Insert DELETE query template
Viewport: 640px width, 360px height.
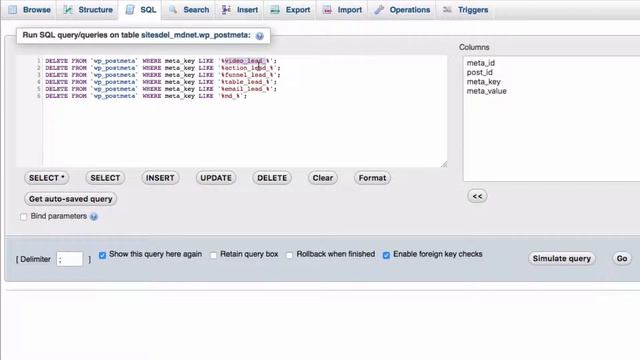click(272, 178)
